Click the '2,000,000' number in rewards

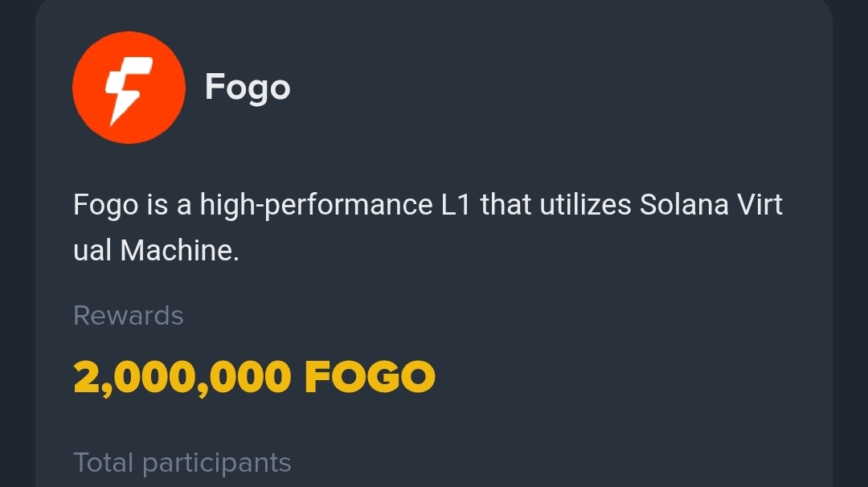tap(182, 377)
